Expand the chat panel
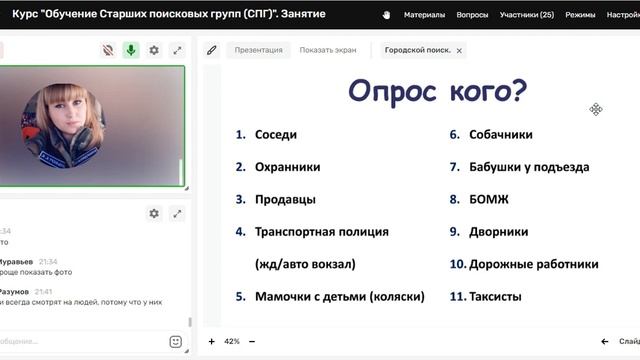Image resolution: width=640 pixels, height=360 pixels. [177, 213]
